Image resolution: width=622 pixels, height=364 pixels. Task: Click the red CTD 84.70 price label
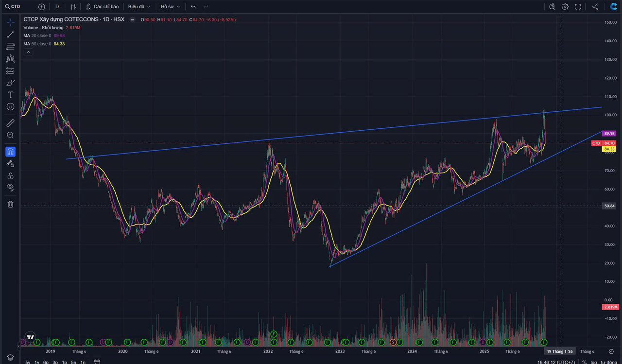[x=604, y=143]
